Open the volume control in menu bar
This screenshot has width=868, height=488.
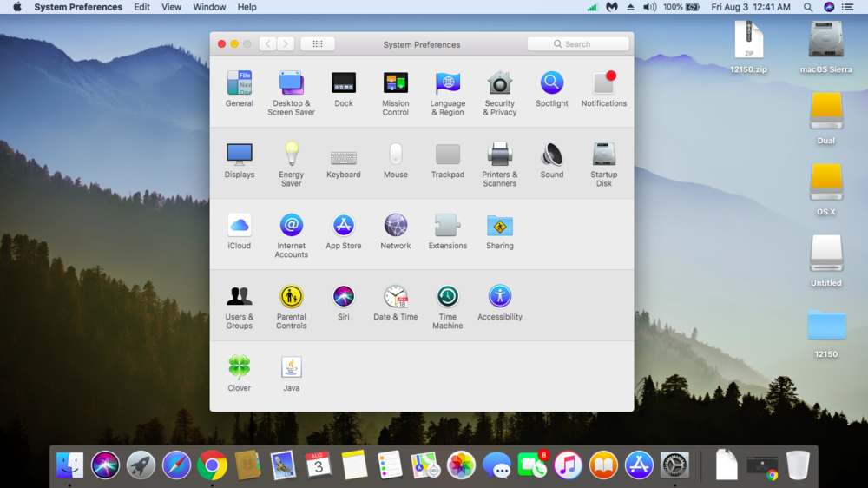[x=649, y=7]
